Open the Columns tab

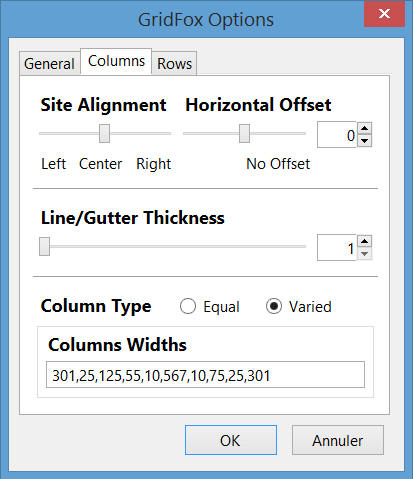pyautogui.click(x=116, y=61)
